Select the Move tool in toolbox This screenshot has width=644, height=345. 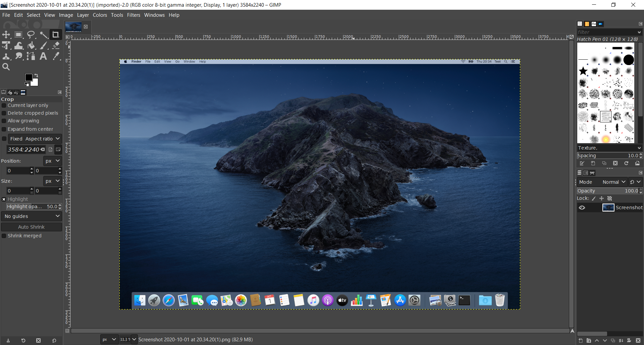(x=6, y=35)
